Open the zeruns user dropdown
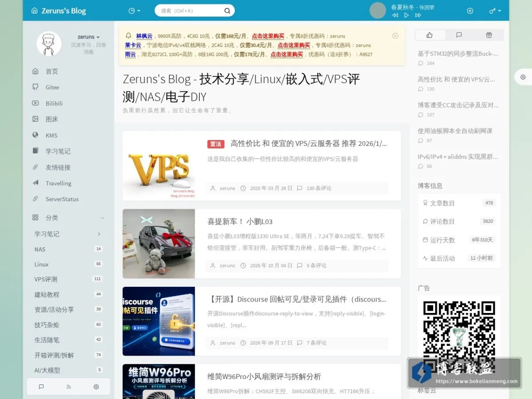The image size is (532, 399). (x=89, y=37)
